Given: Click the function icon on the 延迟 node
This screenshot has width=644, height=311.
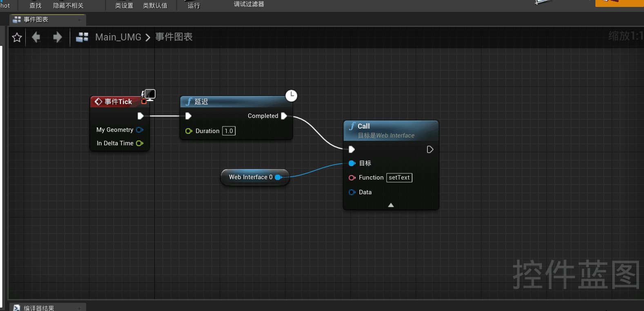Looking at the screenshot, I should [189, 102].
